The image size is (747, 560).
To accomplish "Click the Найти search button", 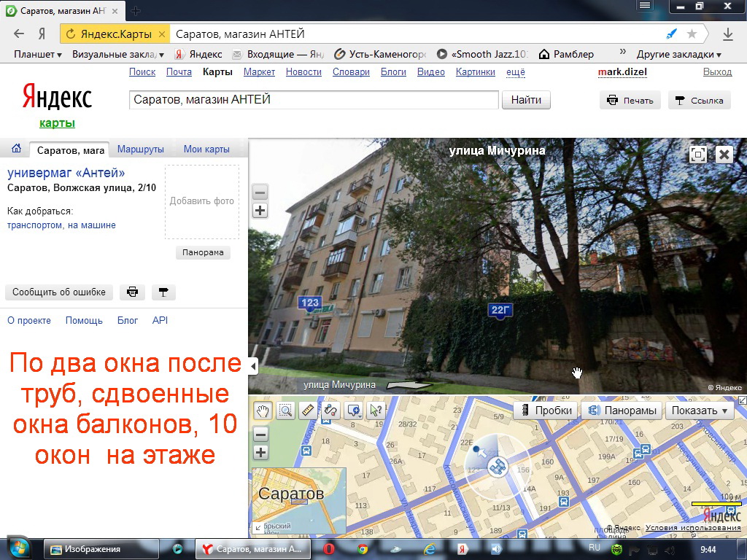I will coord(526,100).
